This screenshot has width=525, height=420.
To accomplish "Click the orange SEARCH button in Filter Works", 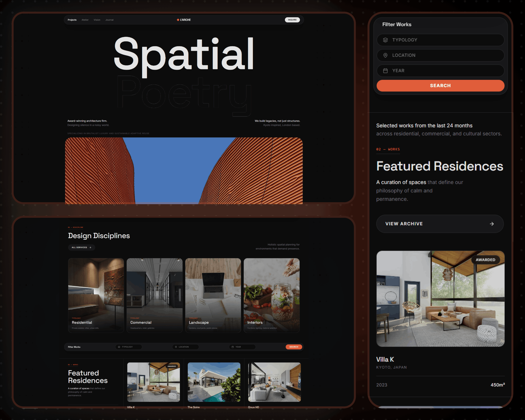I will coord(440,85).
